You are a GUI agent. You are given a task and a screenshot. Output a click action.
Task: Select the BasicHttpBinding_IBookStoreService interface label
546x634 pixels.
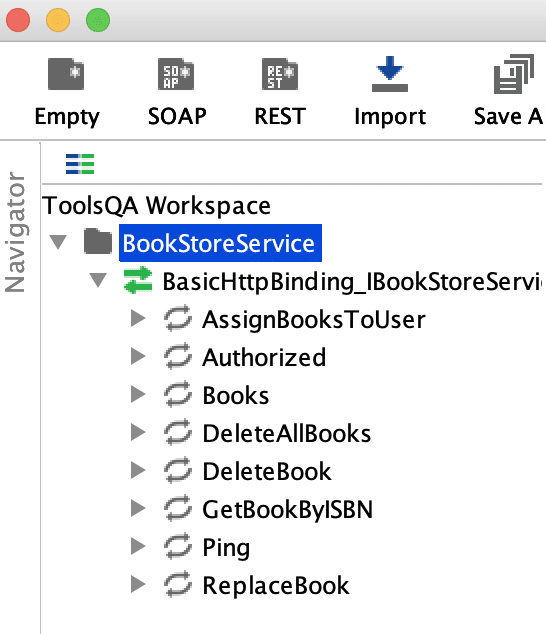[352, 281]
